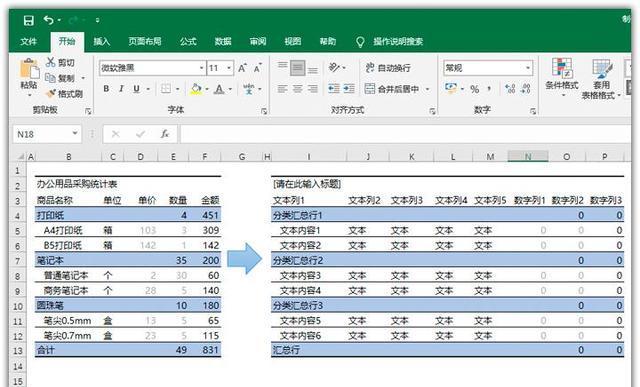
Task: Open the 数字 dialog launcher
Action: pyautogui.click(x=533, y=111)
